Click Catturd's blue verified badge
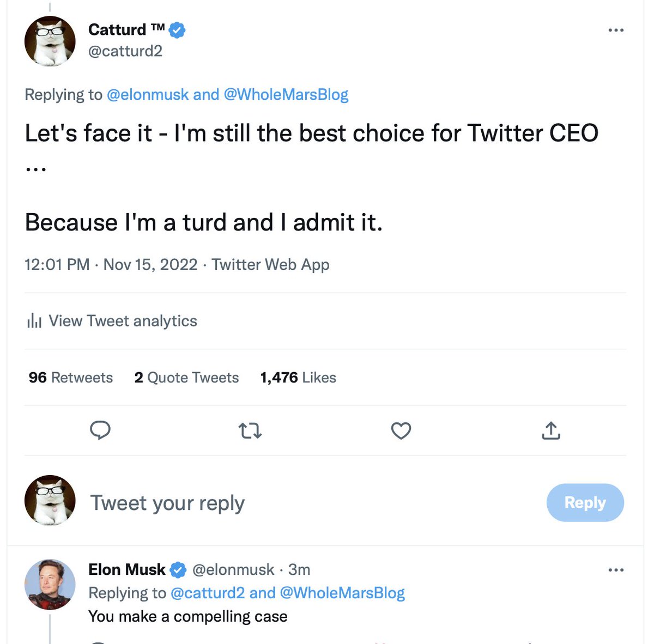 tap(177, 30)
